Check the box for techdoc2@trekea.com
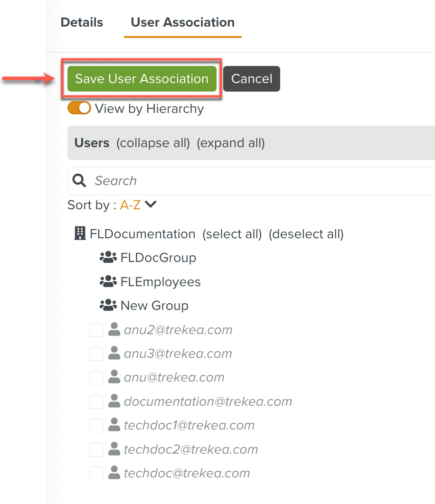The width and height of the screenshot is (435, 504). point(96,449)
